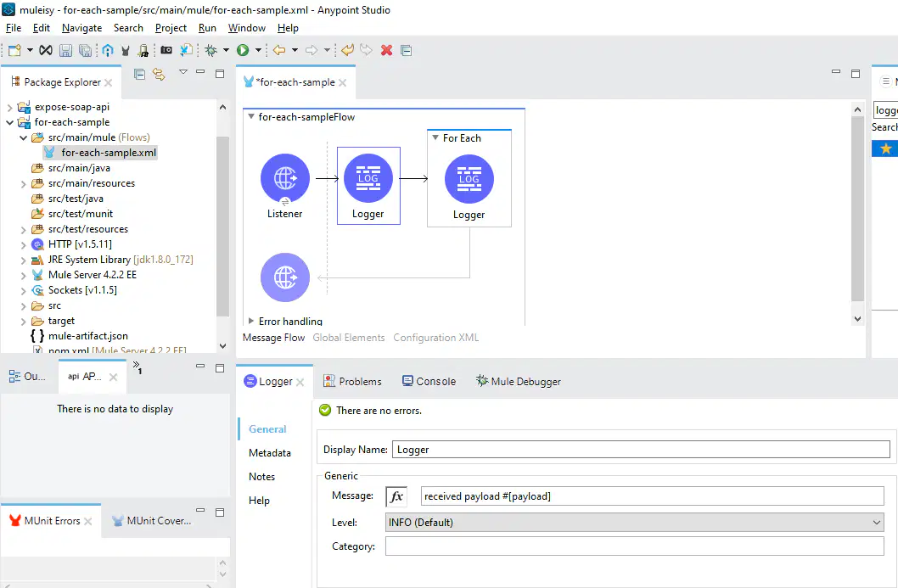Click the infinity-shaped toolbar icon
This screenshot has width=898, height=588.
46,50
